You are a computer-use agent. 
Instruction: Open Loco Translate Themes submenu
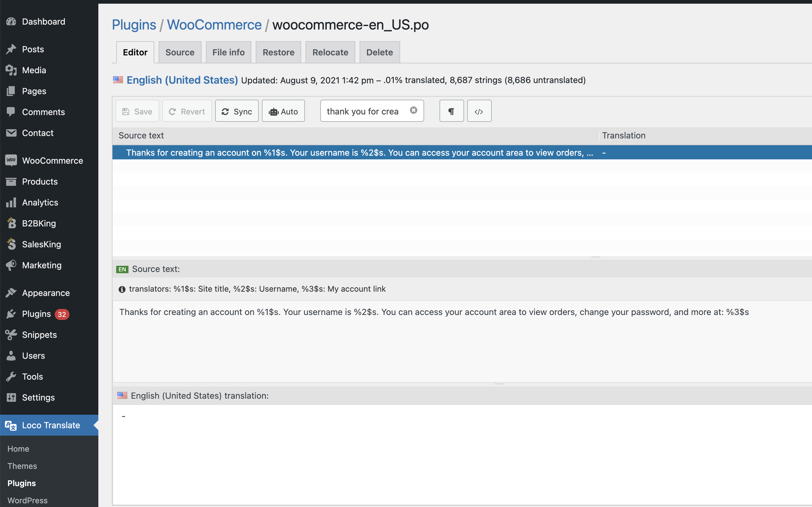pos(22,466)
